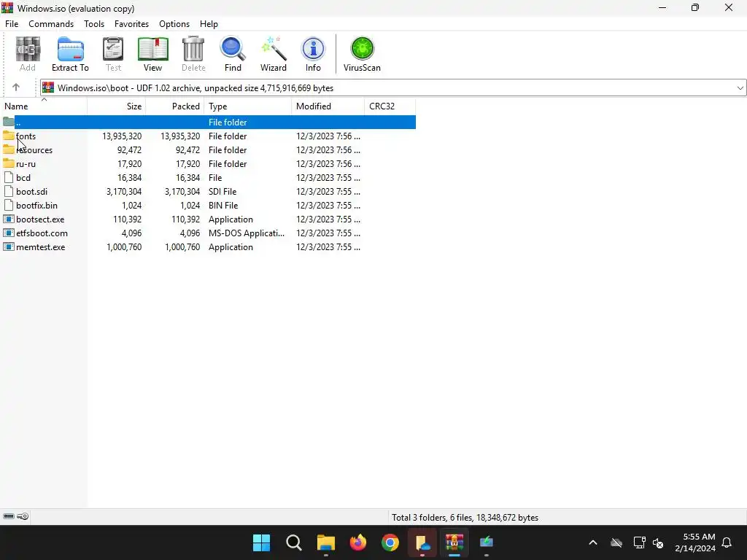This screenshot has width=747, height=560.
Task: Sort by the Packed column header
Action: click(175, 106)
